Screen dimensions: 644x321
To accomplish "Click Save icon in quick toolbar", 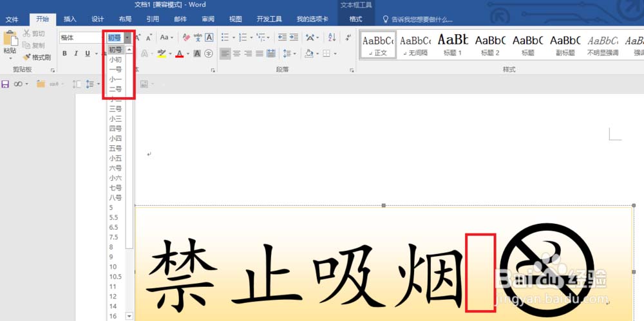I will point(5,84).
